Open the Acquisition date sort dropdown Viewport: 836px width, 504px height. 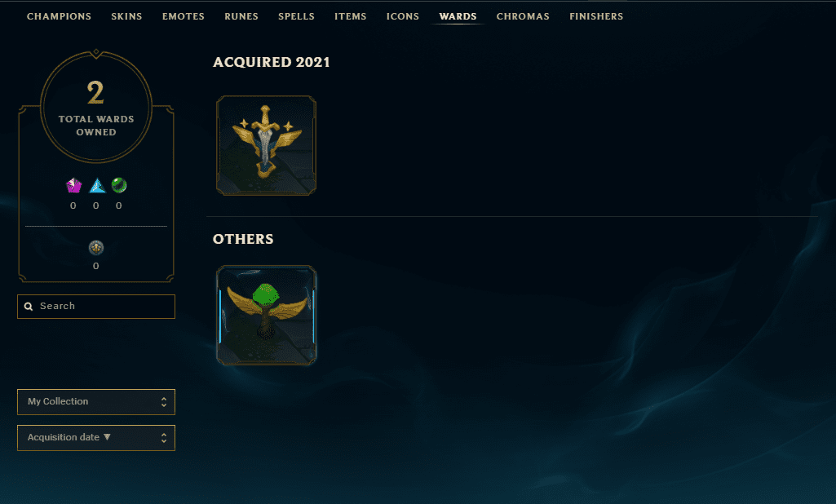coord(96,438)
